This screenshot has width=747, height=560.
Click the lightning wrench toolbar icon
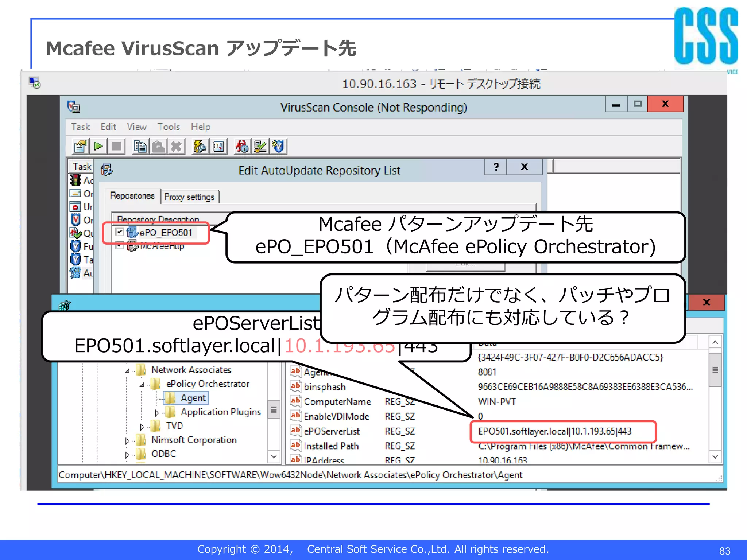coord(200,147)
